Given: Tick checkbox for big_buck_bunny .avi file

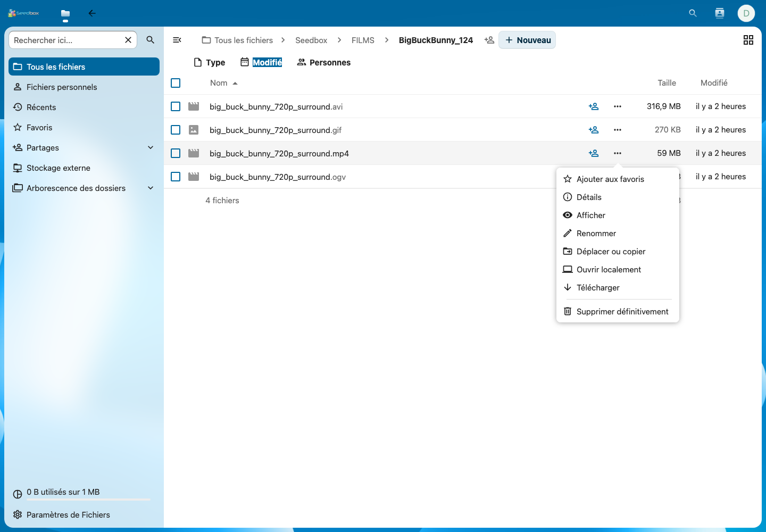Looking at the screenshot, I should (176, 106).
